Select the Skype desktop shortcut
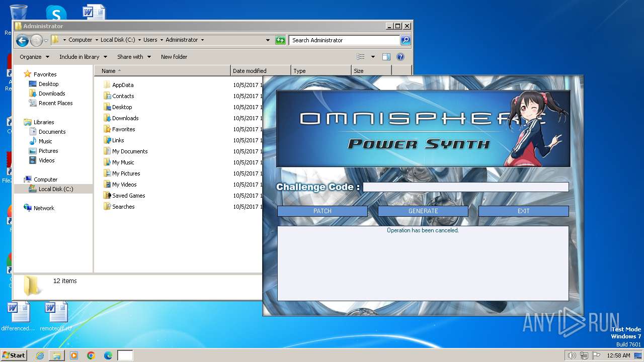This screenshot has width=644, height=362. (56, 14)
